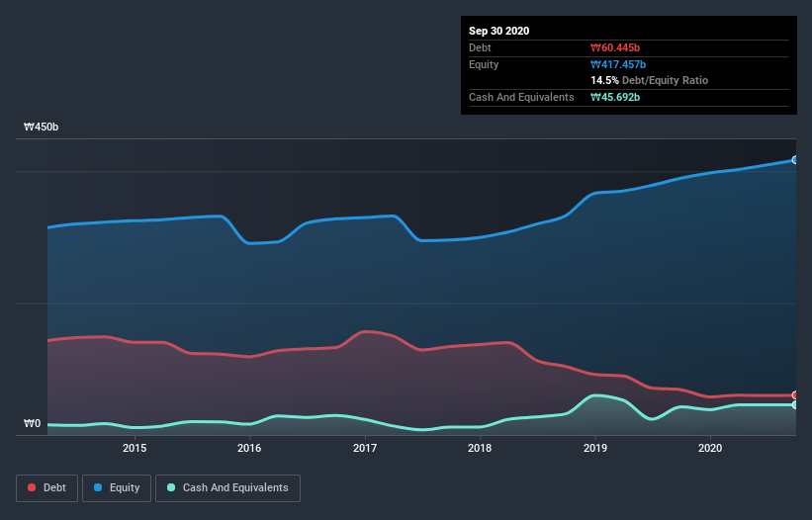Click the blue Equity legend dot
812x520 pixels.
(98, 487)
